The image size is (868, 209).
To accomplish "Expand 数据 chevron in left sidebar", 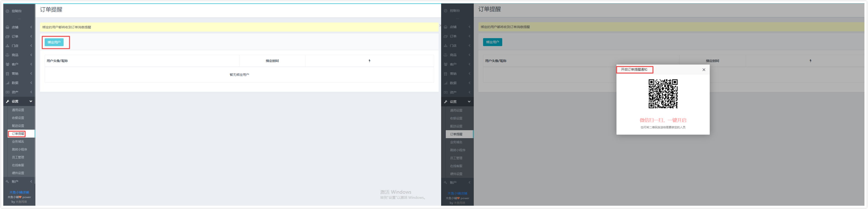I will click(31, 83).
